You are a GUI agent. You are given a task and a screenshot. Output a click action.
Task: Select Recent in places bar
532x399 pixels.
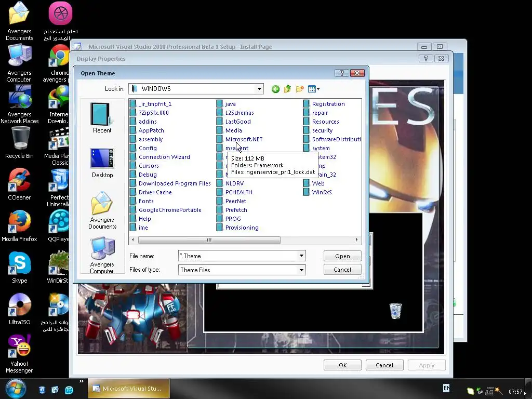(x=102, y=118)
